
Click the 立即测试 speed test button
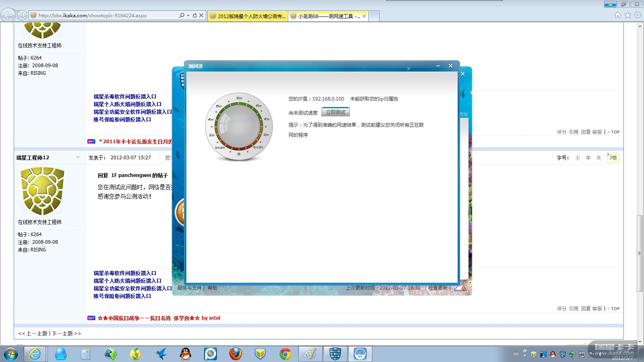pos(335,112)
